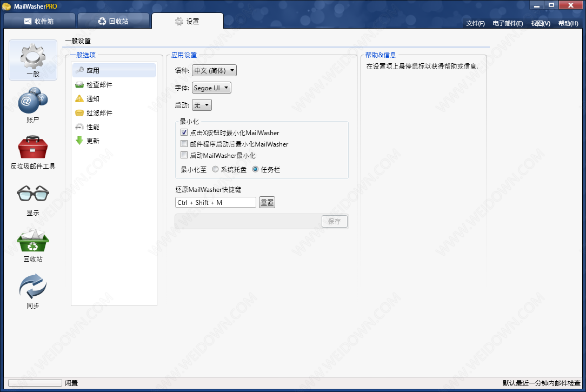
Task: Switch to the 收件箱 tab
Action: [x=39, y=21]
